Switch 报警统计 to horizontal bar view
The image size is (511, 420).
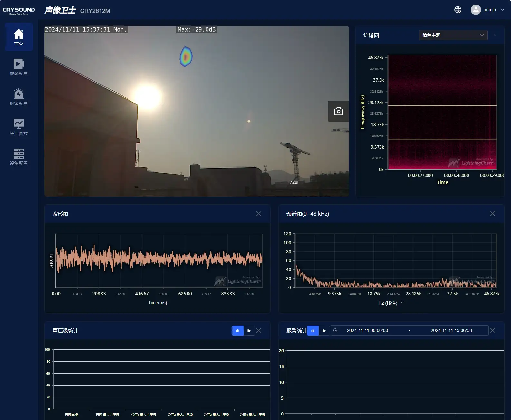(x=324, y=330)
